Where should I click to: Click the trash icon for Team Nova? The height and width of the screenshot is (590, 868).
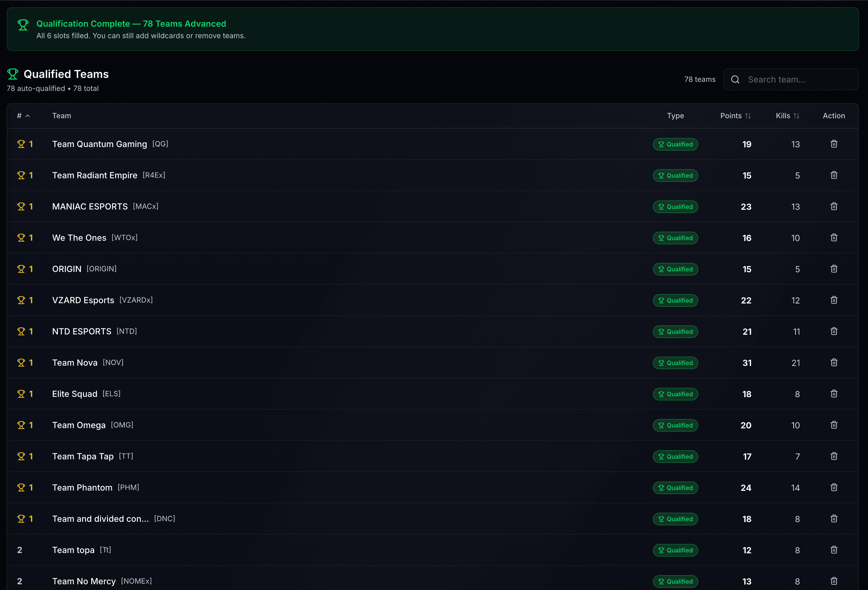point(834,362)
